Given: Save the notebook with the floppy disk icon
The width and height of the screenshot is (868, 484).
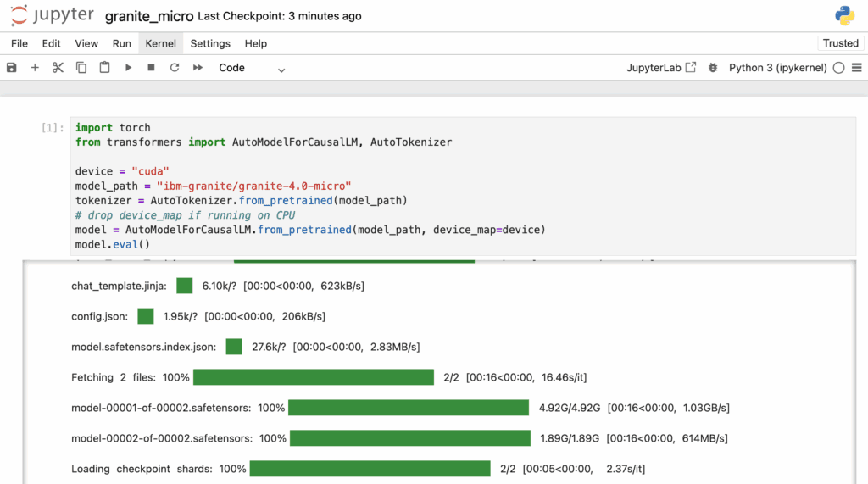Looking at the screenshot, I should tap(12, 68).
